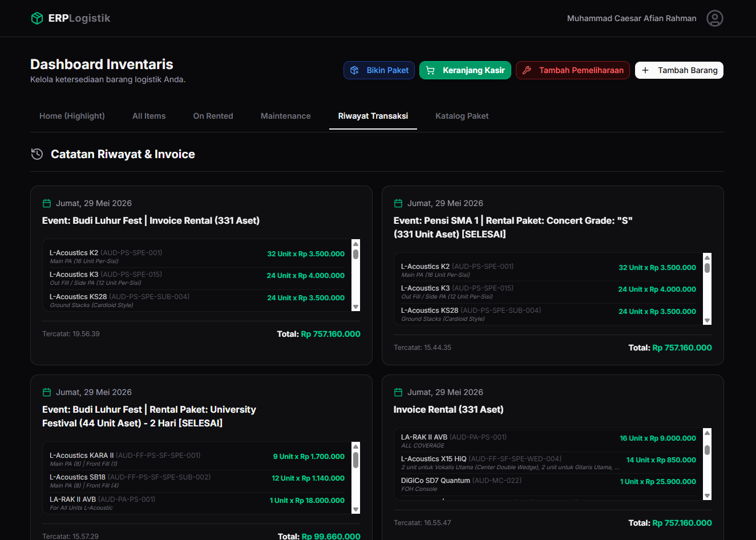Click scroll-down arrow in University Festival item list
The image size is (756, 540).
point(355,510)
